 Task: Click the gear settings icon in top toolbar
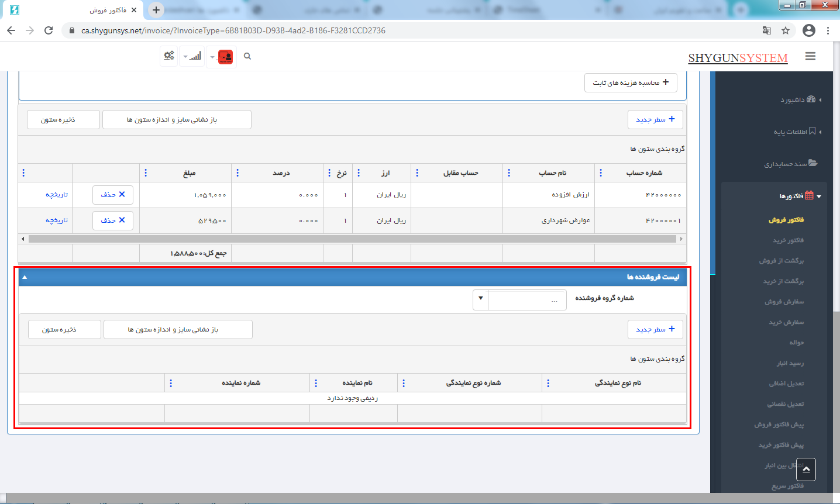pos(169,56)
